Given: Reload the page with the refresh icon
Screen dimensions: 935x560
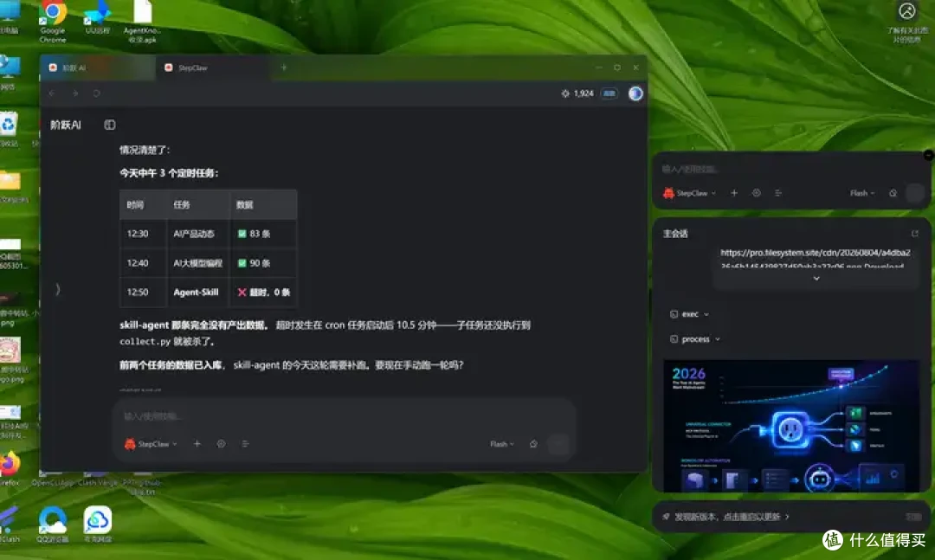Looking at the screenshot, I should [x=97, y=93].
